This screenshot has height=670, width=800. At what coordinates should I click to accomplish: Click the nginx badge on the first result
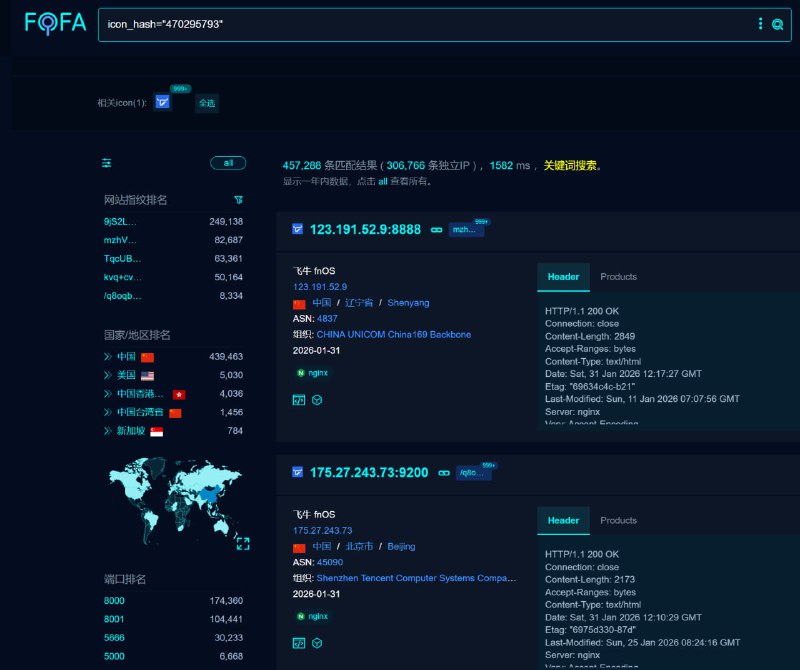pos(312,373)
